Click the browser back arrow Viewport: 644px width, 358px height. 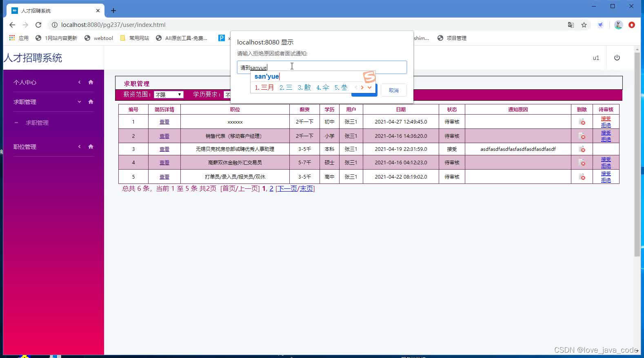(12, 25)
